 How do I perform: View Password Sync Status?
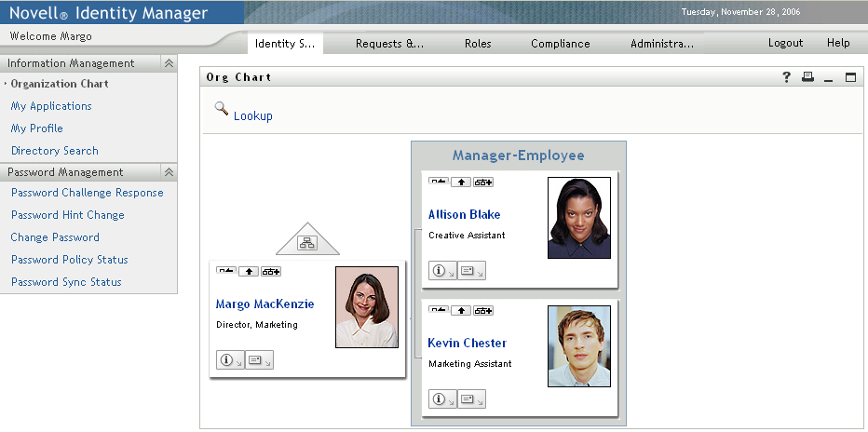(66, 281)
